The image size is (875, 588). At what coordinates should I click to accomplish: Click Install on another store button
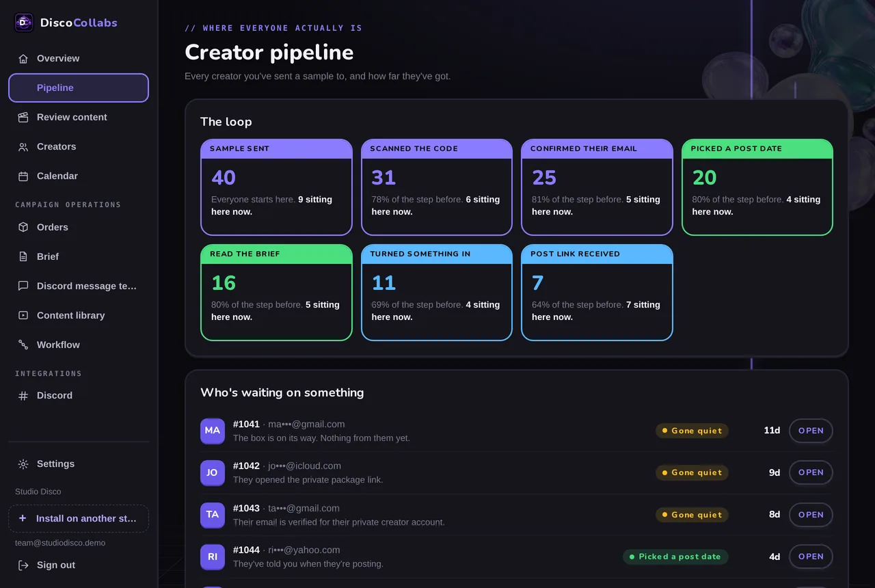[79, 519]
